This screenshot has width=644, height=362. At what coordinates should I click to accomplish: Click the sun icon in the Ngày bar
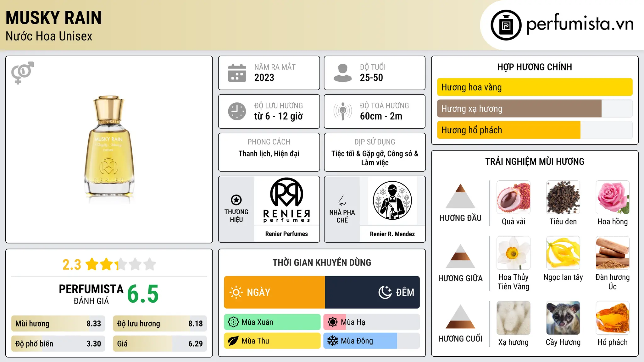(236, 292)
